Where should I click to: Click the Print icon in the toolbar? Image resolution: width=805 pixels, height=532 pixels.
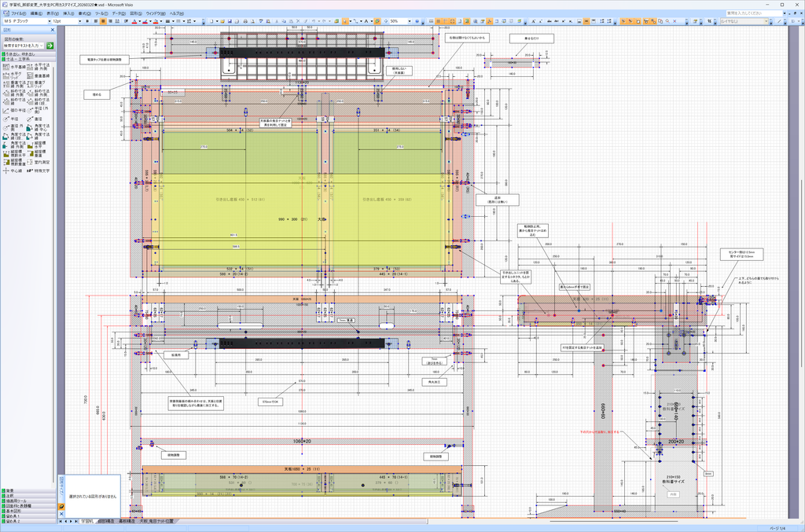(245, 21)
